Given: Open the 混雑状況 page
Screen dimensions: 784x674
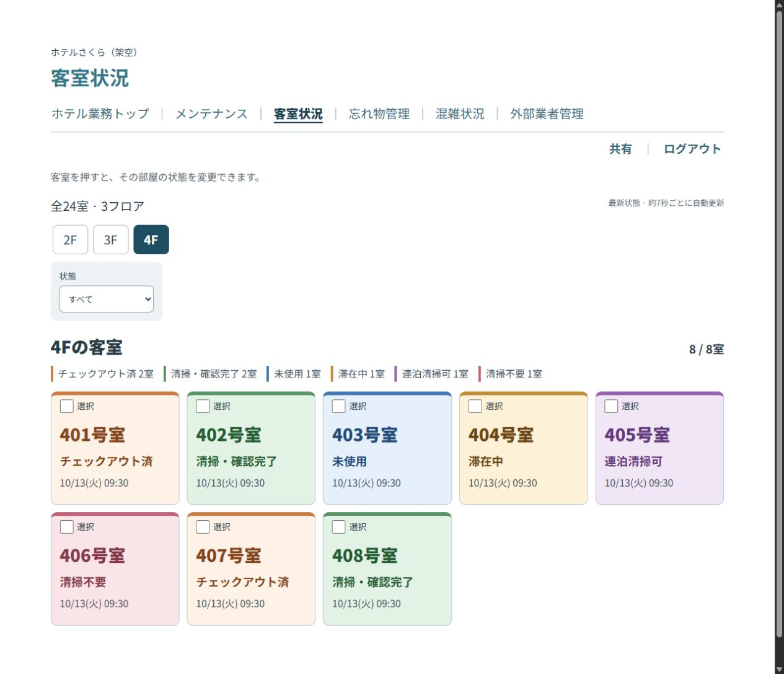Looking at the screenshot, I should point(460,114).
